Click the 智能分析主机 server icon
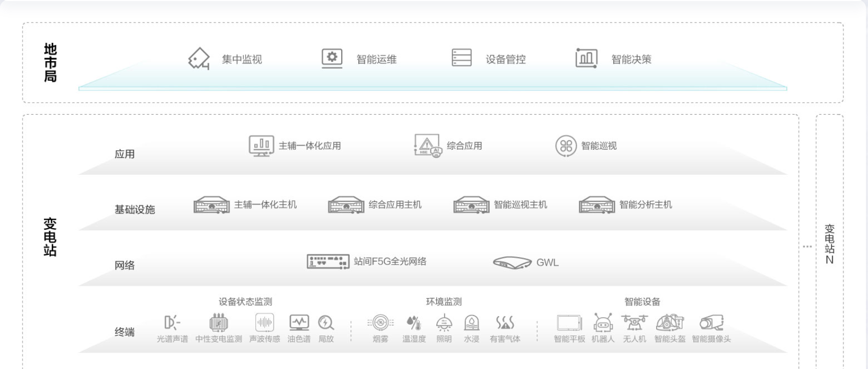The width and height of the screenshot is (868, 369). [596, 205]
